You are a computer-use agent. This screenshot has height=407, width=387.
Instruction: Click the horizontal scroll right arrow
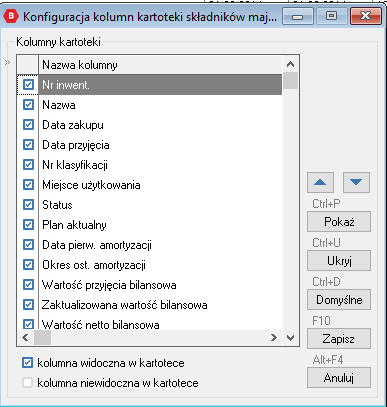(274, 338)
